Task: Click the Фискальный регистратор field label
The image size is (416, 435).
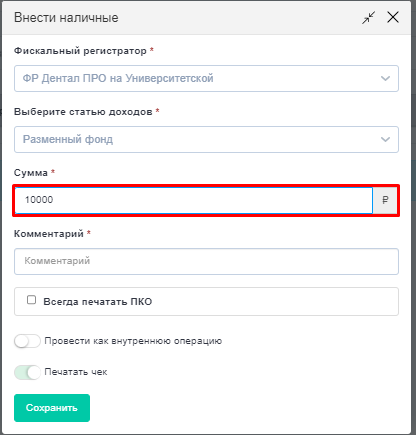Action: click(x=80, y=51)
